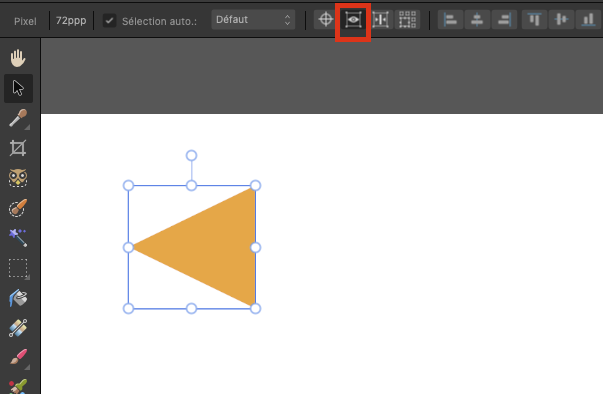The image size is (603, 394).
Task: Select the Move tool arrow
Action: (18, 88)
